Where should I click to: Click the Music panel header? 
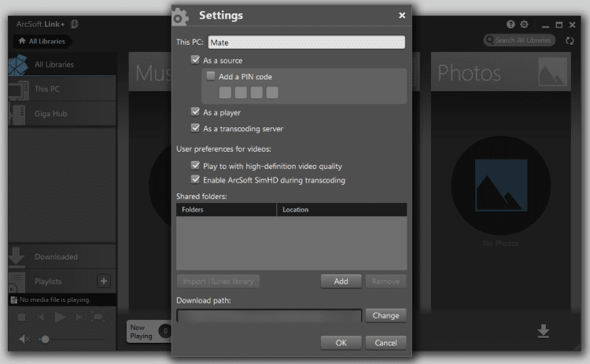coord(150,72)
